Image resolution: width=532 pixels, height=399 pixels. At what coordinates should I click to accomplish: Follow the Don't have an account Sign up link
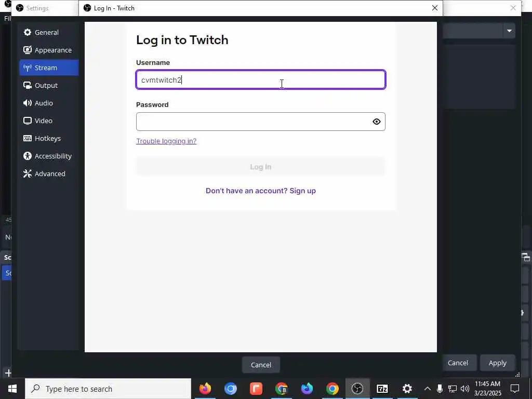[x=261, y=191]
